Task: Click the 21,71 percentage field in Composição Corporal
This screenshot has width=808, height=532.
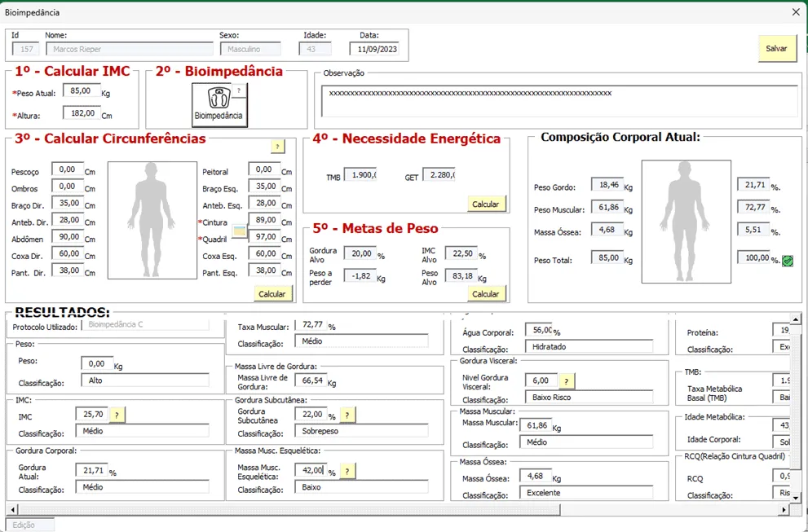Action: tap(753, 185)
